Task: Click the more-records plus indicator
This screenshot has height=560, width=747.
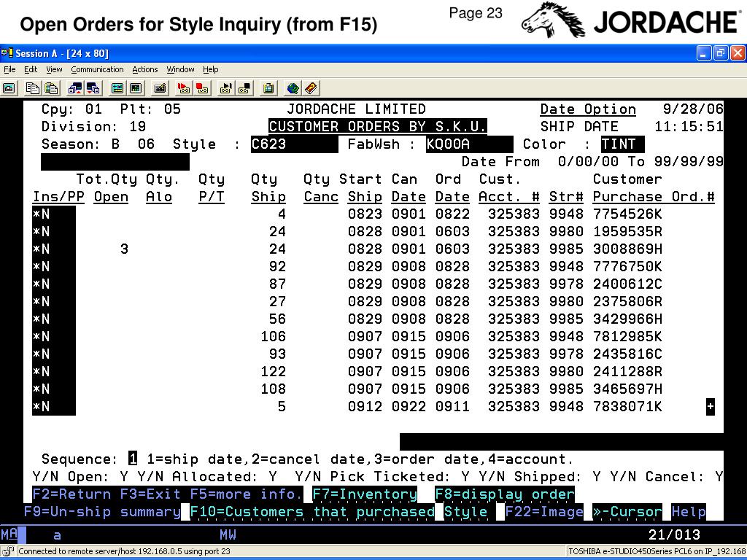Action: (x=711, y=407)
